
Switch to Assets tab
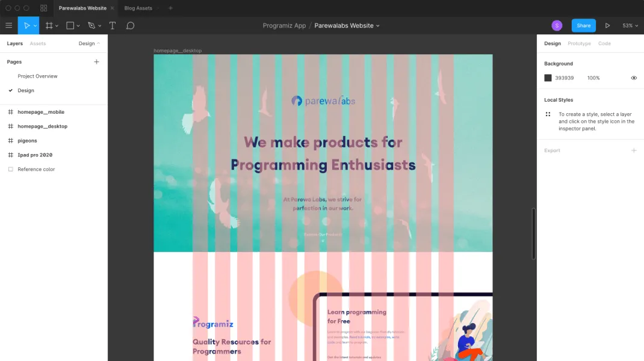pos(38,43)
